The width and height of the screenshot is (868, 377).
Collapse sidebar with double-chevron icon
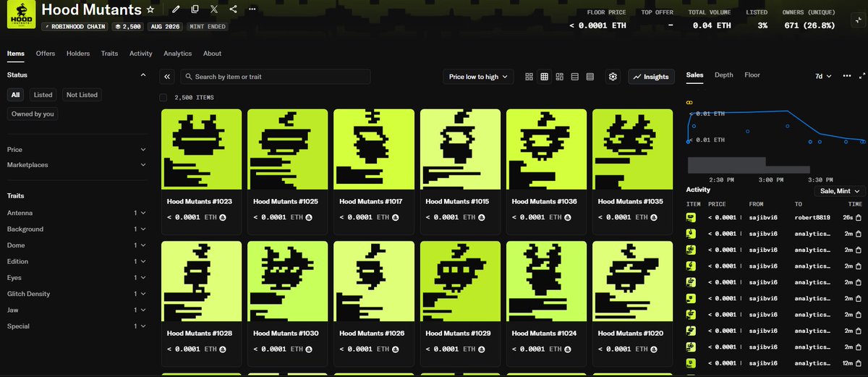[x=167, y=77]
